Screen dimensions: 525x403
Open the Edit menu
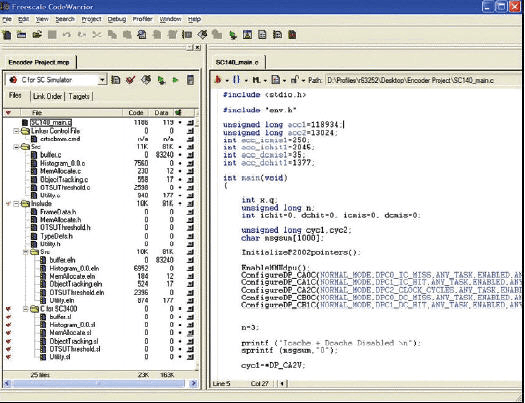(x=23, y=19)
